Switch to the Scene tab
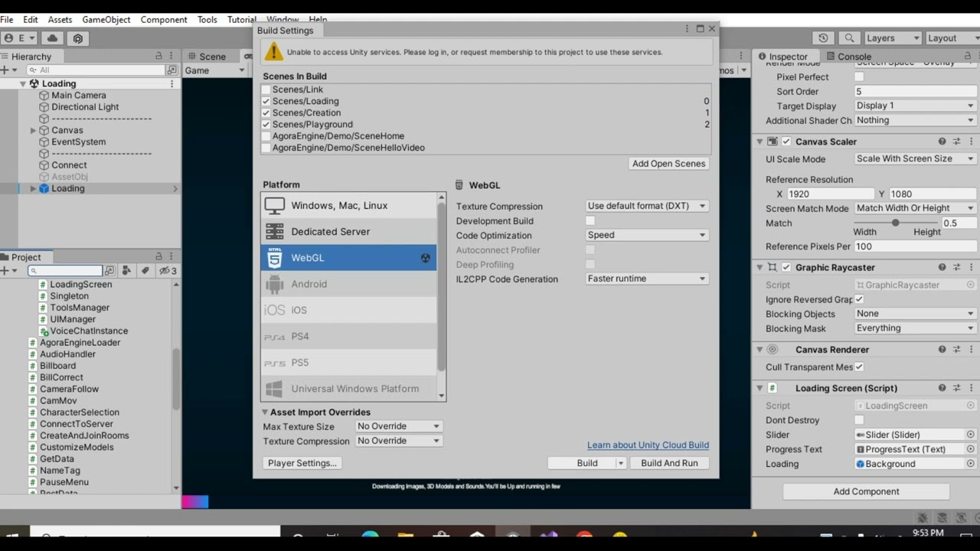The height and width of the screenshot is (551, 980). click(x=207, y=56)
